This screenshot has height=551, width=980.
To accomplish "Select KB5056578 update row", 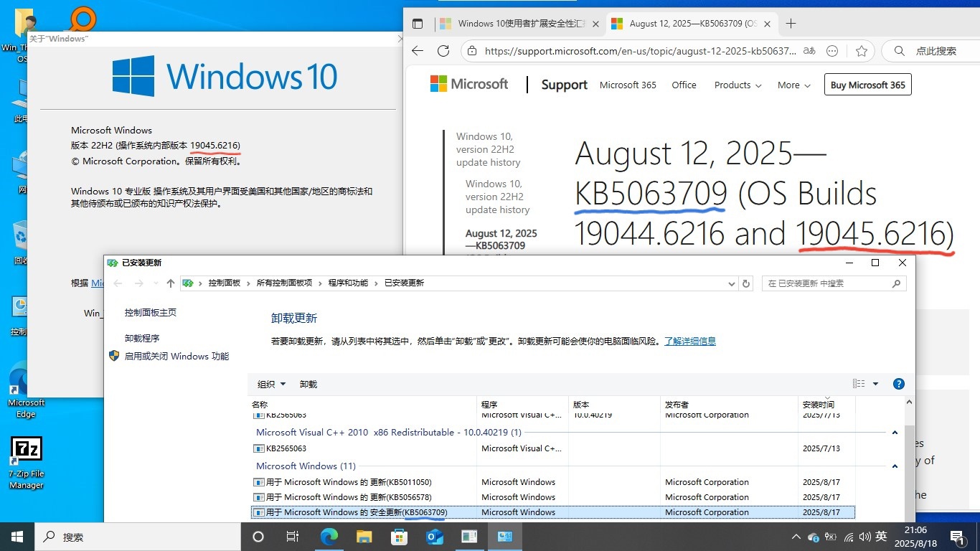I will [x=552, y=497].
